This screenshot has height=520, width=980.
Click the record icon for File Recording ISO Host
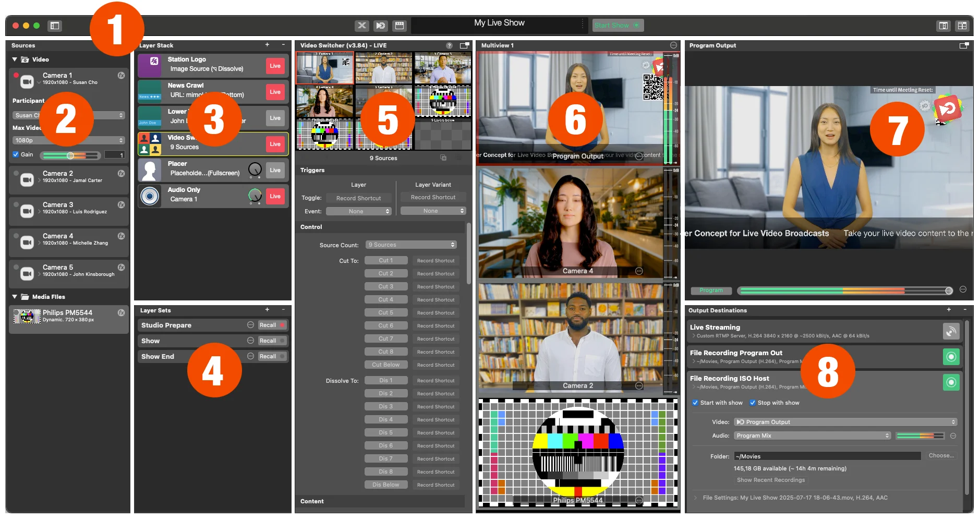pos(951,382)
